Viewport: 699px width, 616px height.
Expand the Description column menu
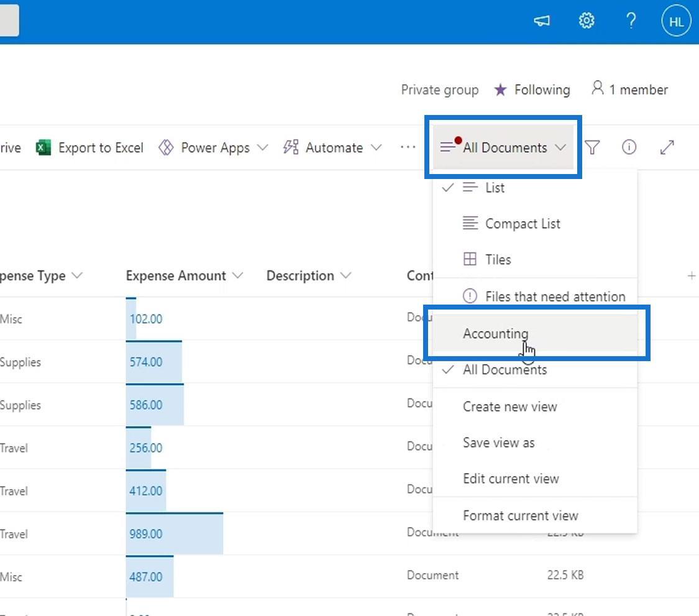tap(346, 275)
